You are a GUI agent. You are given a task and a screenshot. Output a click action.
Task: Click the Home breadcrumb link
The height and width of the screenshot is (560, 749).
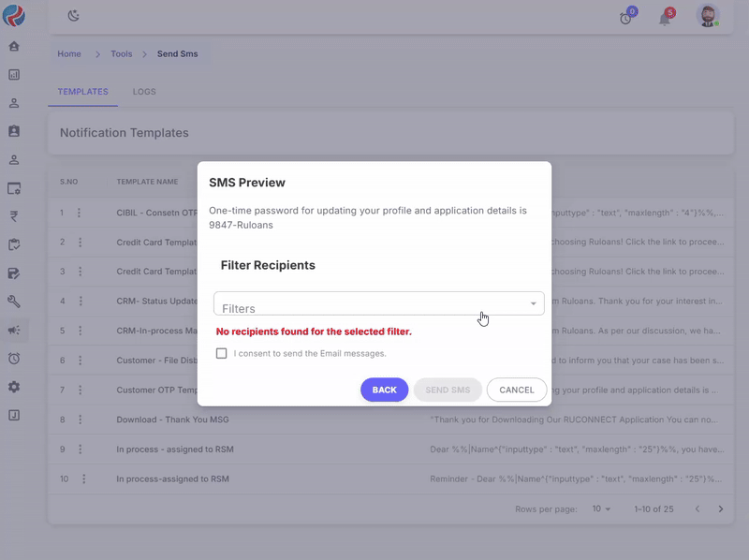coord(69,54)
